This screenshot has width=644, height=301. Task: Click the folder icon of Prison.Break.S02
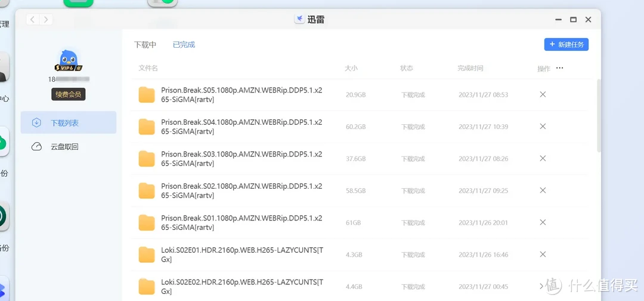tap(147, 191)
